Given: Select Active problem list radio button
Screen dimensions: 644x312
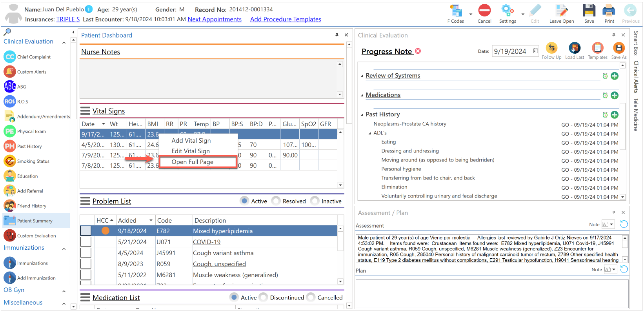Looking at the screenshot, I should click(x=244, y=201).
